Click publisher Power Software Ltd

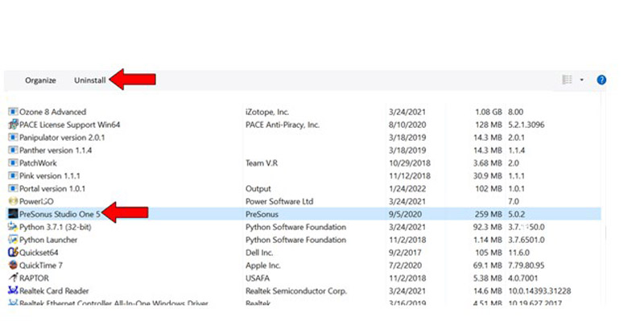tap(279, 201)
